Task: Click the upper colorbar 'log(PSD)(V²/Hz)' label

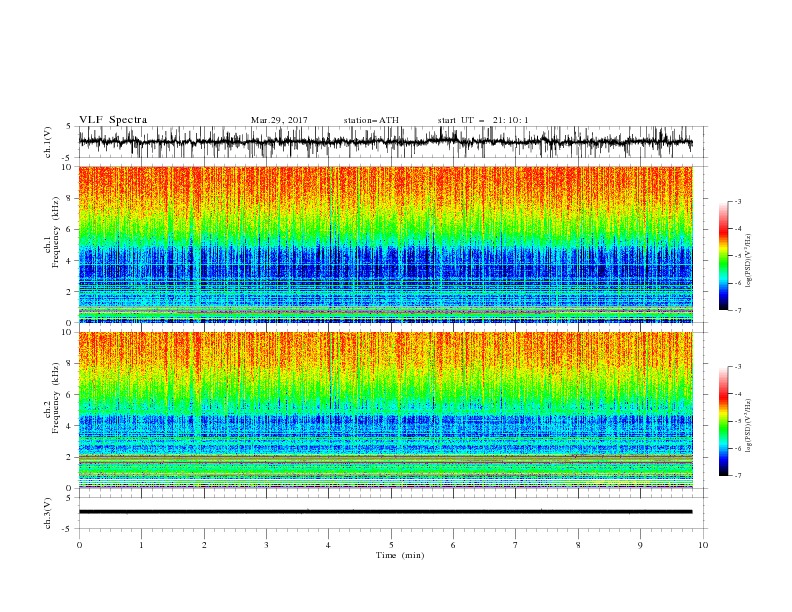Action: 748,261
